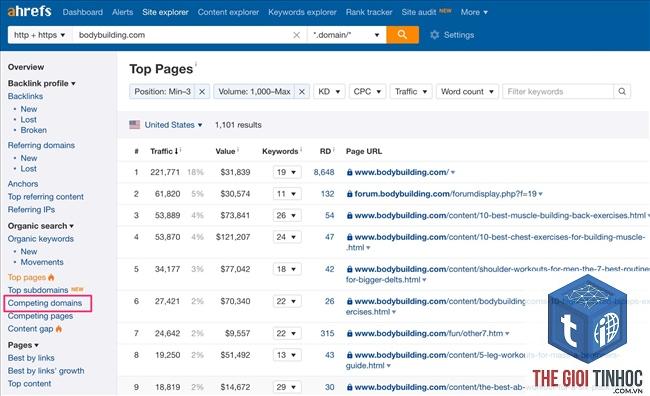650x396 pixels.
Task: Open Site audit in the navigation
Action: tap(419, 12)
